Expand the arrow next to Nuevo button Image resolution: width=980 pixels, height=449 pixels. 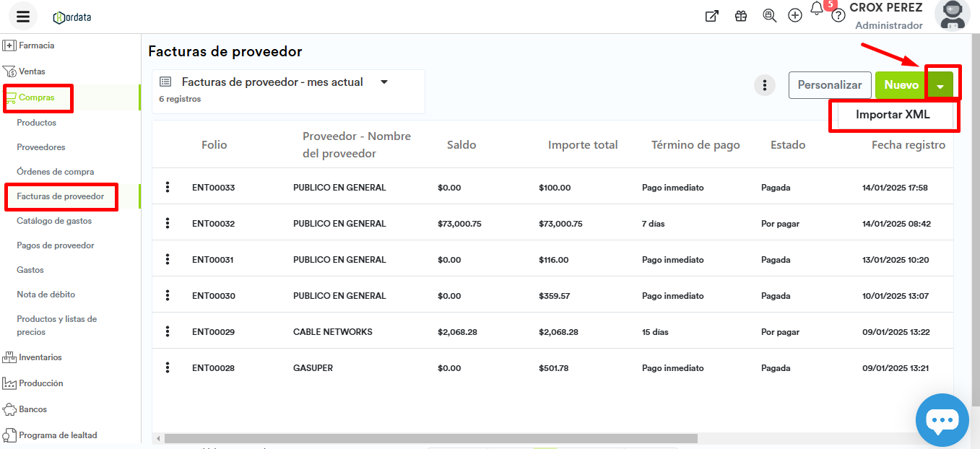tap(940, 86)
